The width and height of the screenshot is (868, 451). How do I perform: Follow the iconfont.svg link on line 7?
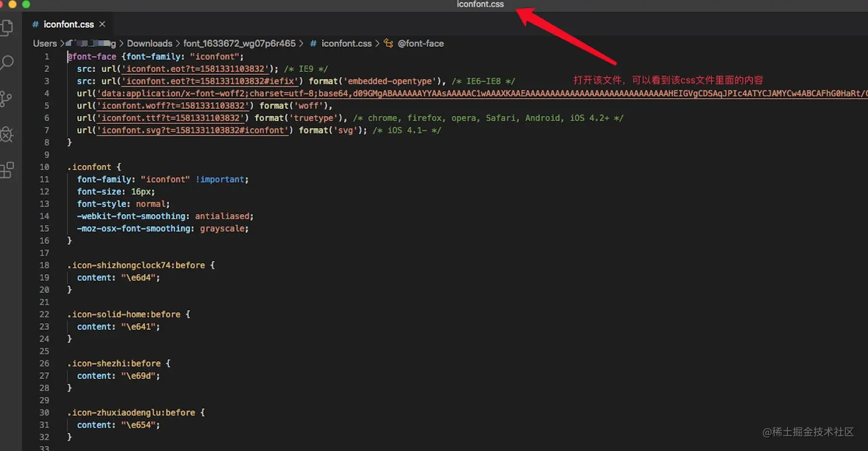click(192, 130)
